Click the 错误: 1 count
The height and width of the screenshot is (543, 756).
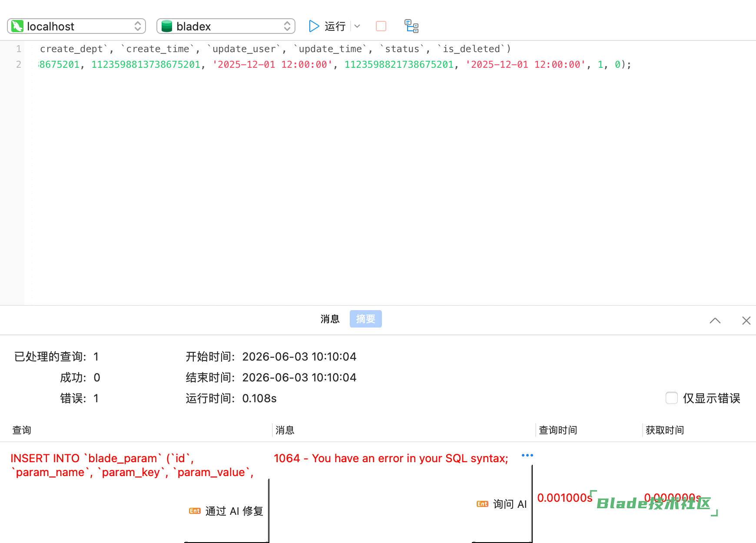click(96, 398)
